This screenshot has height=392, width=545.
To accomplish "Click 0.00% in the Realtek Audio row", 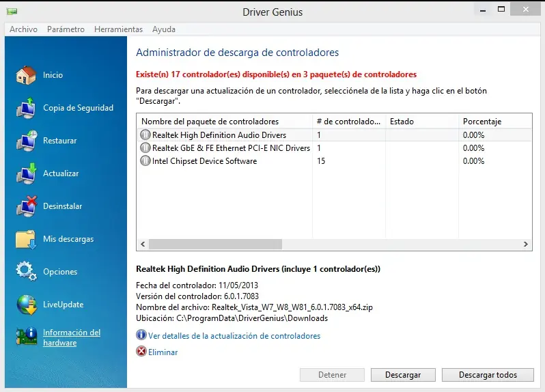I will (x=473, y=135).
